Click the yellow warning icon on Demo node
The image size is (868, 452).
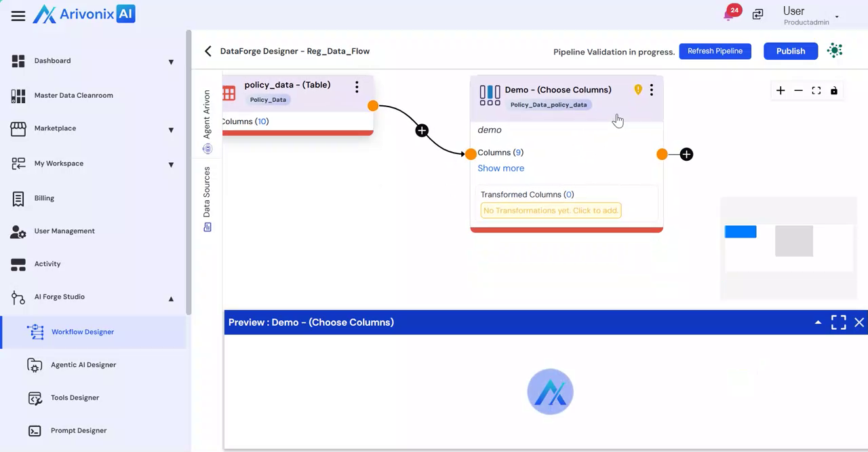coord(637,90)
